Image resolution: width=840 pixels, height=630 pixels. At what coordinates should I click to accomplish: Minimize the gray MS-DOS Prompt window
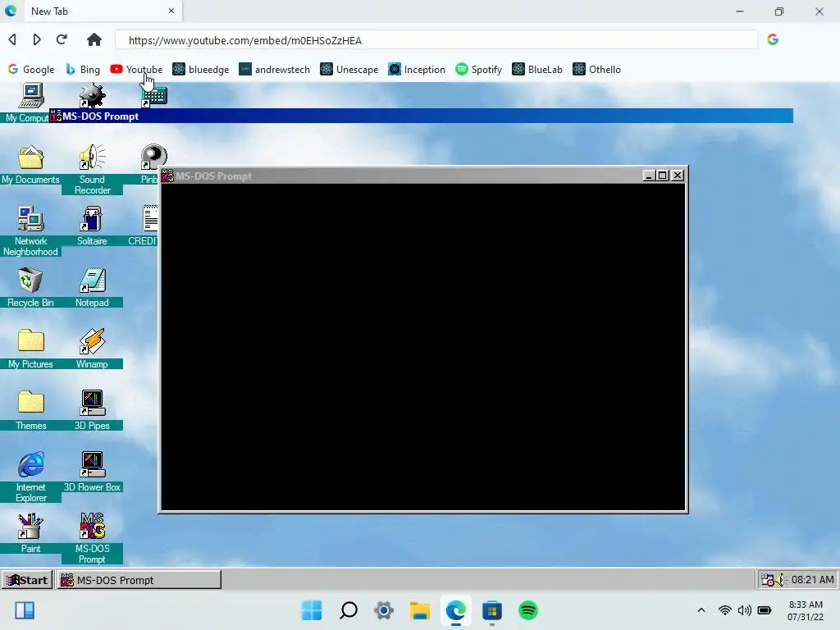[649, 176]
